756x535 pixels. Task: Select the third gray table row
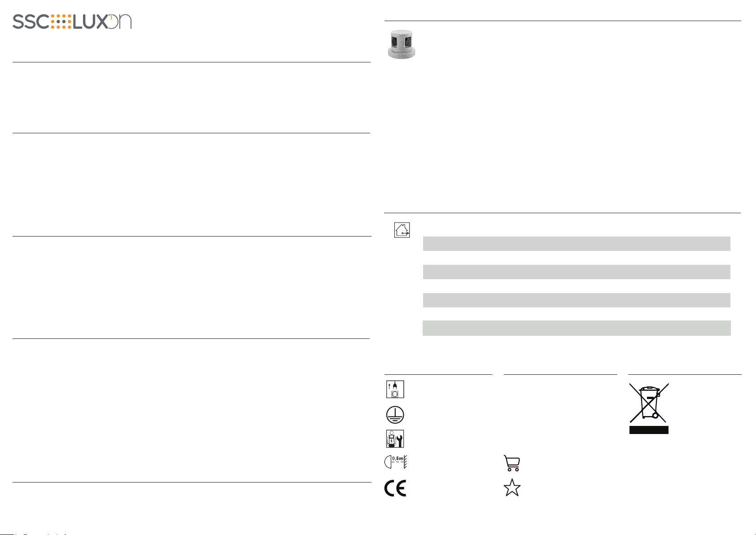coord(577,300)
